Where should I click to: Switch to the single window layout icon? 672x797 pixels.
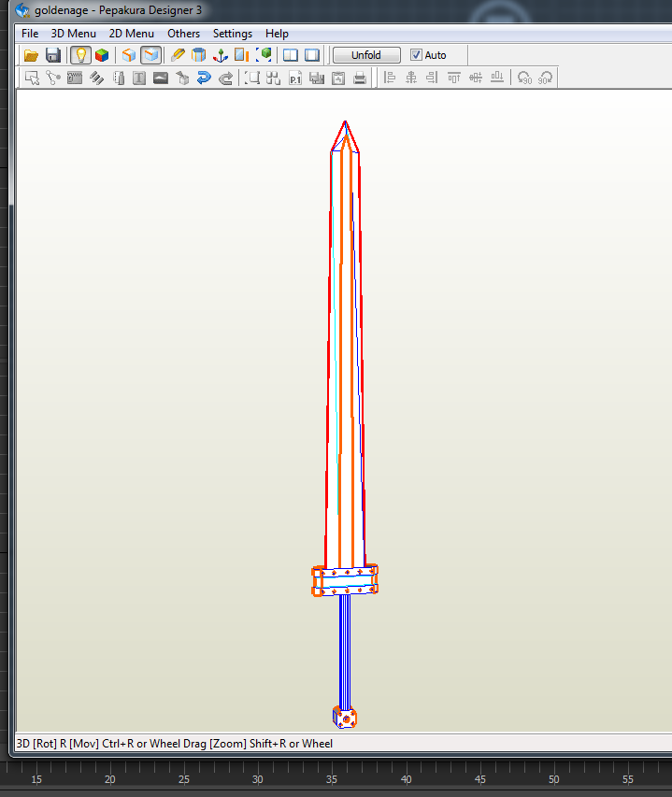point(312,55)
